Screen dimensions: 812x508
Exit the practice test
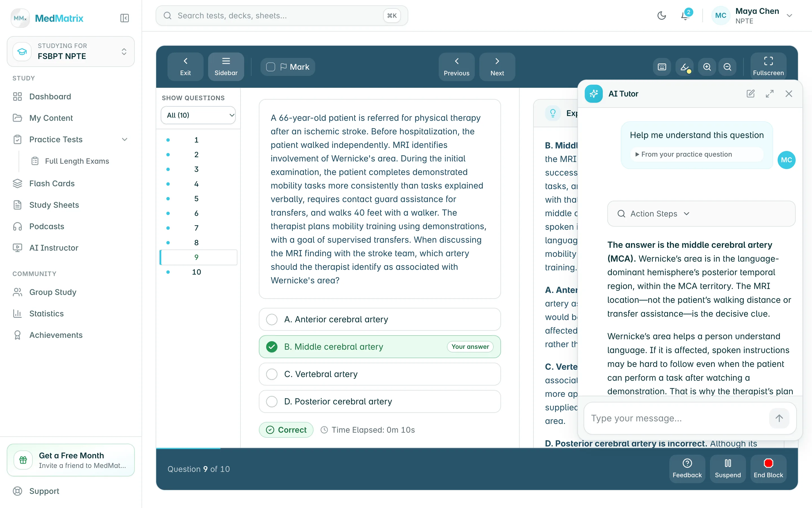click(x=185, y=66)
